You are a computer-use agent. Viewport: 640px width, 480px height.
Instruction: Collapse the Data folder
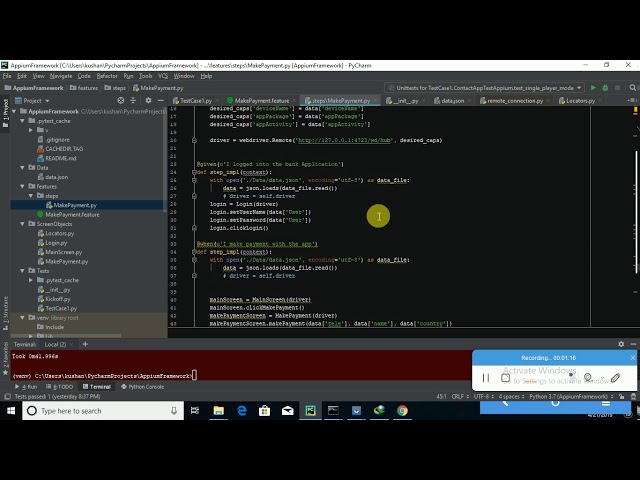(x=22, y=168)
